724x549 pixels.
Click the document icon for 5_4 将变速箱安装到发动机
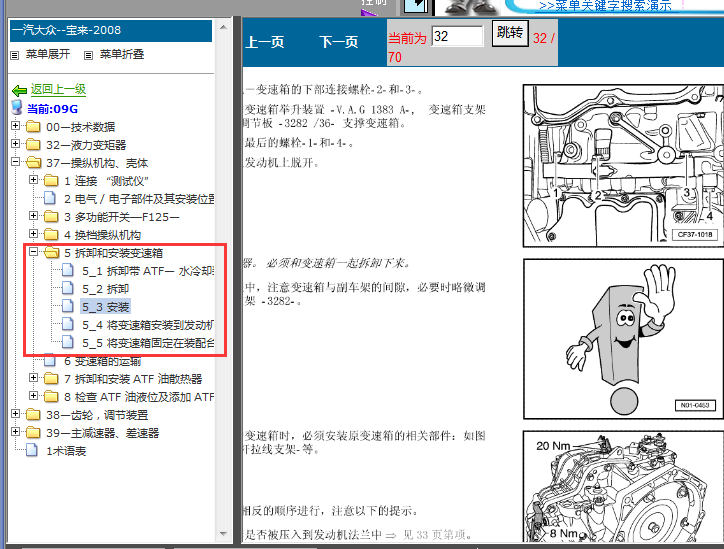(x=68, y=324)
